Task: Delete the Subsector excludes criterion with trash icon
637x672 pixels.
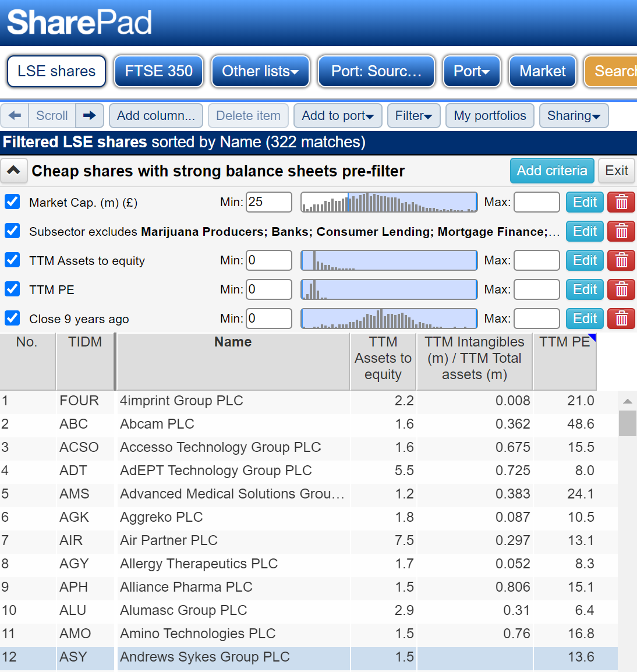Action: [621, 231]
